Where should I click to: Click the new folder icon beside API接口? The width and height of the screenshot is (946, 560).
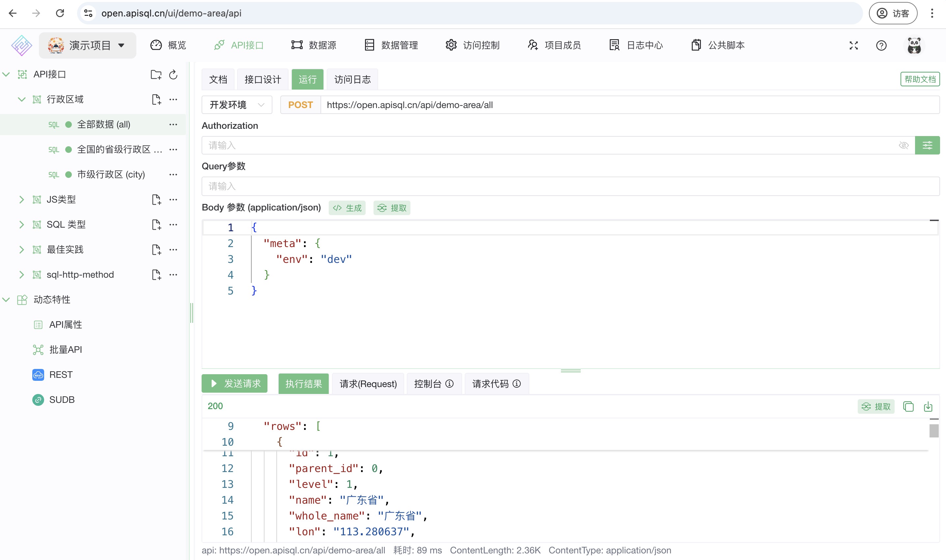point(156,75)
